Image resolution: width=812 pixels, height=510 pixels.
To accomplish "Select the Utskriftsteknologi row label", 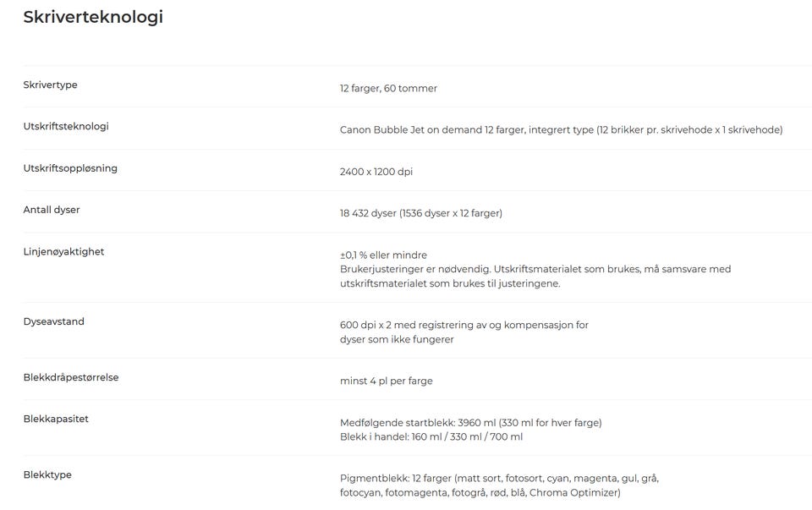I will [66, 126].
